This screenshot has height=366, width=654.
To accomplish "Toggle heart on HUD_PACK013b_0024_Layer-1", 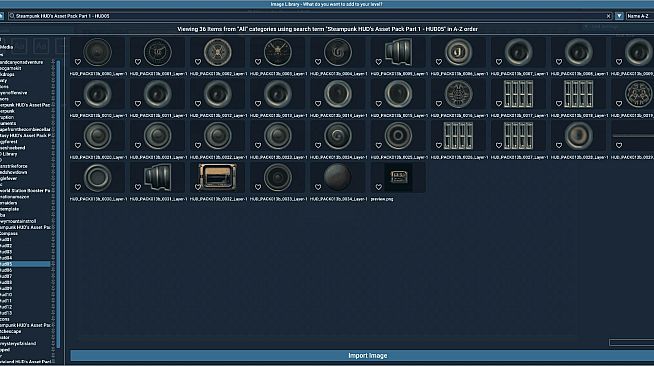I will [x=318, y=145].
